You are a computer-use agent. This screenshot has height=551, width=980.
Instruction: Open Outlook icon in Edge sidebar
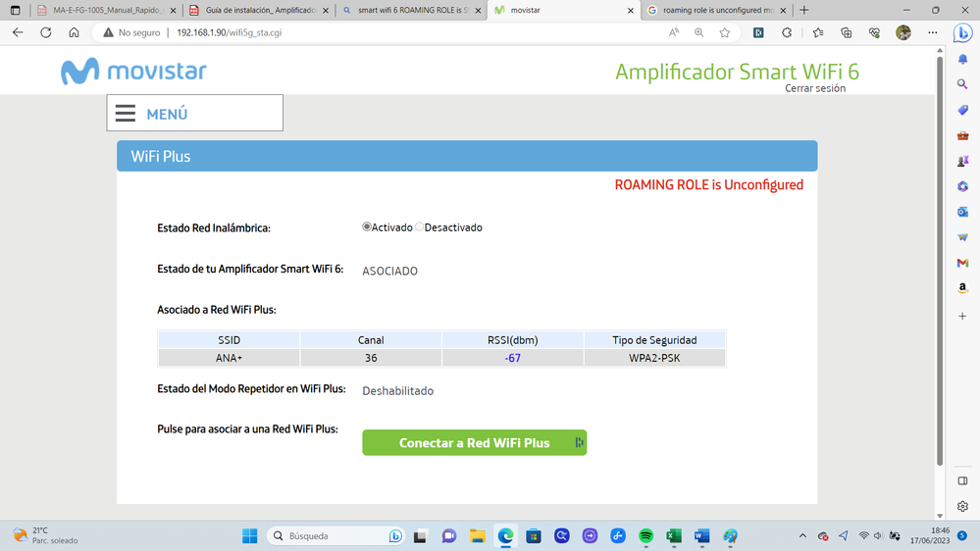[x=962, y=212]
